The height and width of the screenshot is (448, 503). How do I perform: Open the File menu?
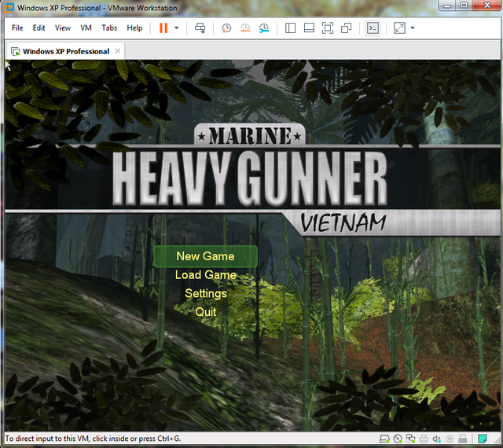point(17,28)
